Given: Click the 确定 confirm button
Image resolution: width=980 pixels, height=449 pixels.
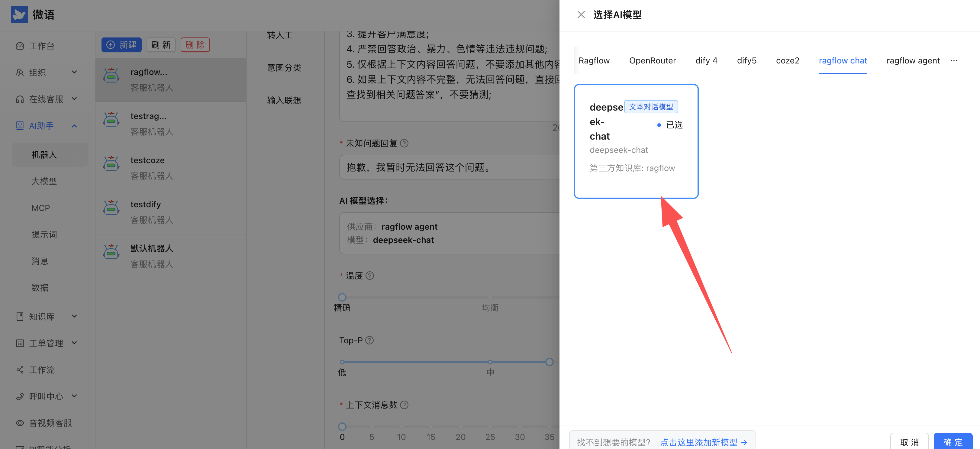Looking at the screenshot, I should (x=953, y=442).
